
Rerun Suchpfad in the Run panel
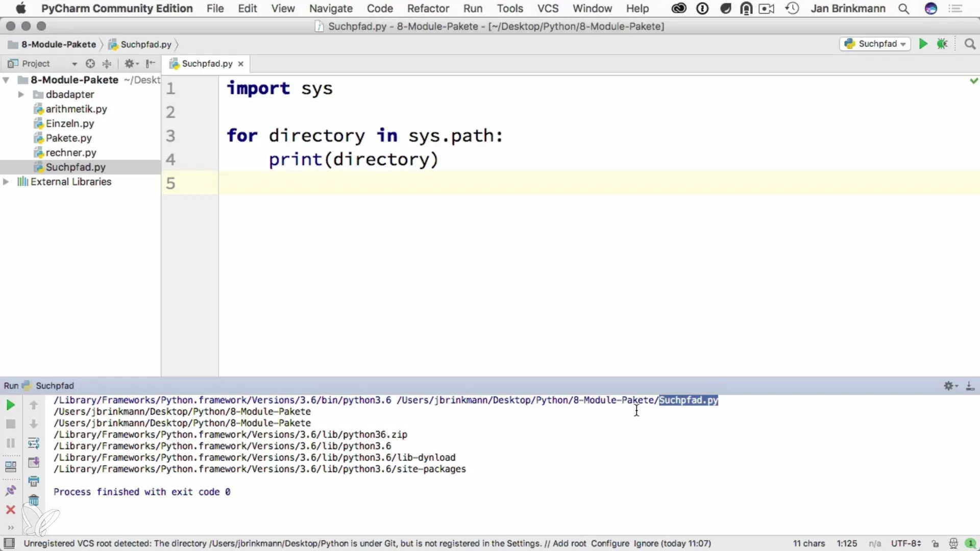coord(10,405)
